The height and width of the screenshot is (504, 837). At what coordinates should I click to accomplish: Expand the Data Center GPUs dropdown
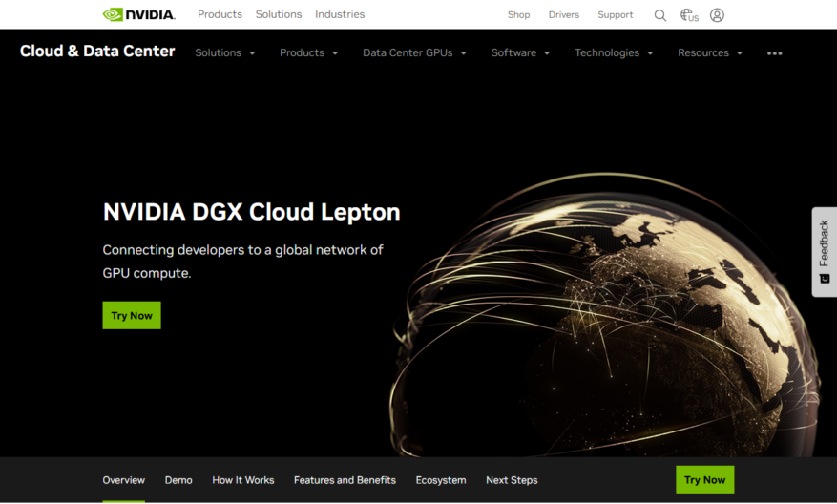point(415,52)
